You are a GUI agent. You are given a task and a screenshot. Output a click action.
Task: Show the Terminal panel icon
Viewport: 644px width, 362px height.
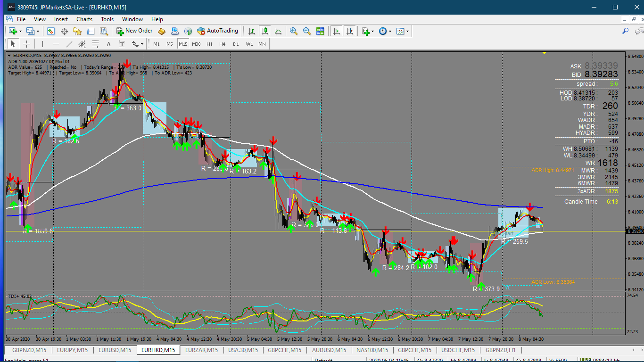pos(91,31)
